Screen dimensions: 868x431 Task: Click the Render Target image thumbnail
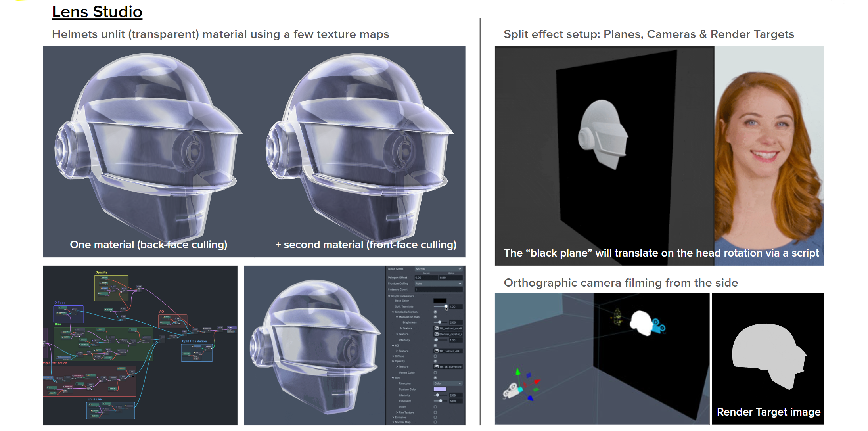[x=768, y=358]
